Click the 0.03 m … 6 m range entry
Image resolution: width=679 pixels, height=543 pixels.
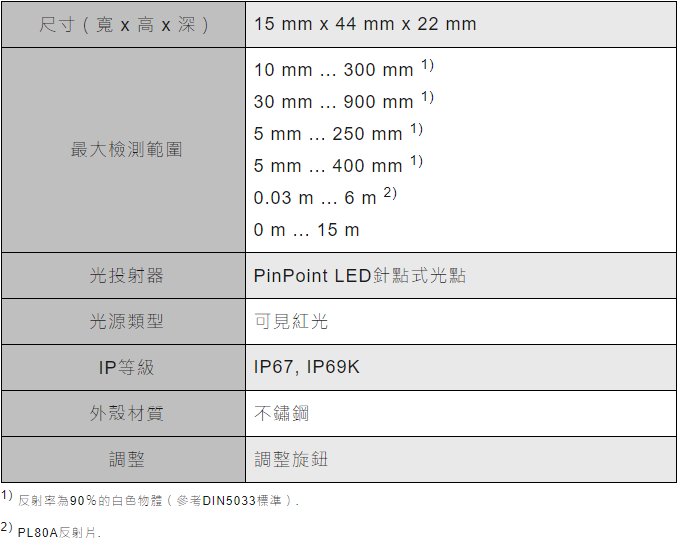(316, 198)
